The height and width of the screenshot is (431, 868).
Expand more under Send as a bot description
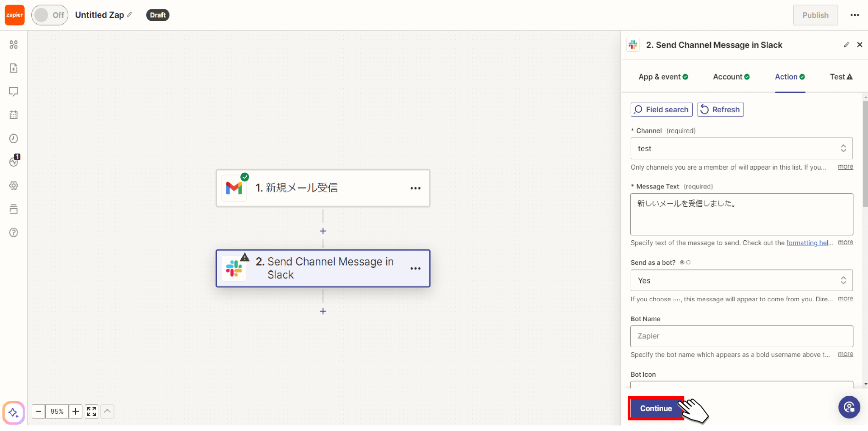point(846,298)
